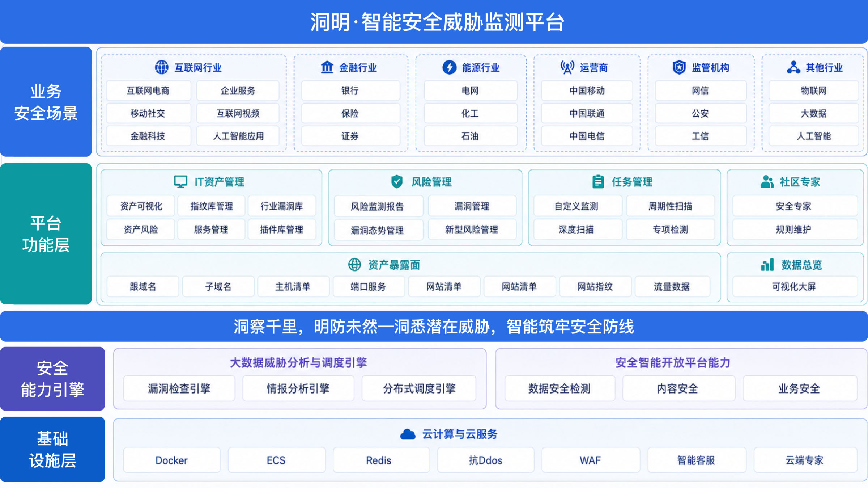Click the bank icon beside 金融行业
Viewport: 868px width, 488px height.
(x=327, y=67)
